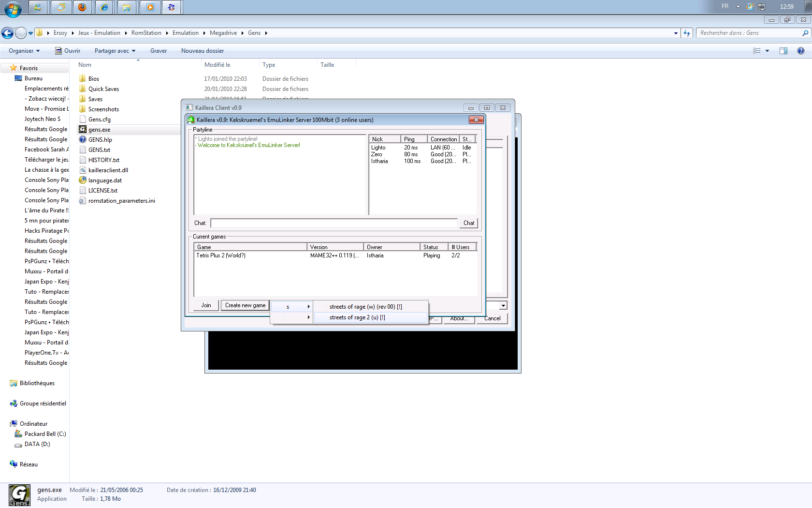
Task: Refresh the Gens folder address bar
Action: pos(687,33)
